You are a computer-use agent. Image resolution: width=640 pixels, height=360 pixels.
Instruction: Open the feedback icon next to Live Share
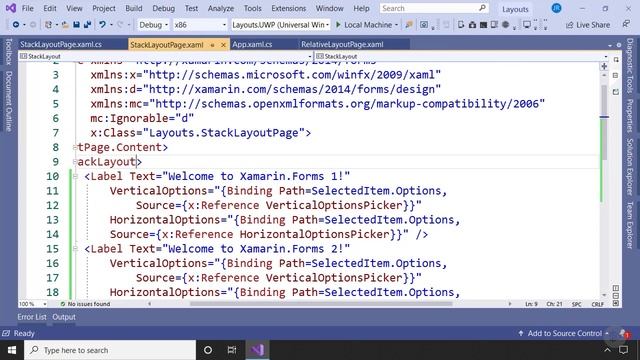[626, 24]
